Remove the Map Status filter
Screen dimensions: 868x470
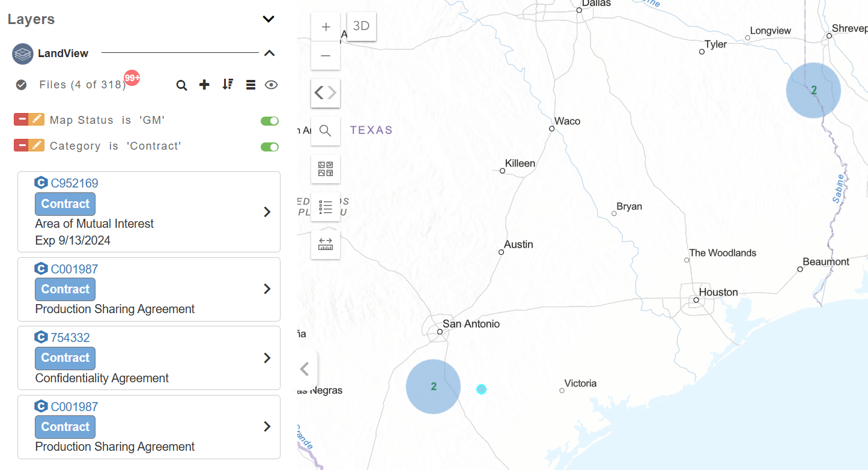[22, 120]
